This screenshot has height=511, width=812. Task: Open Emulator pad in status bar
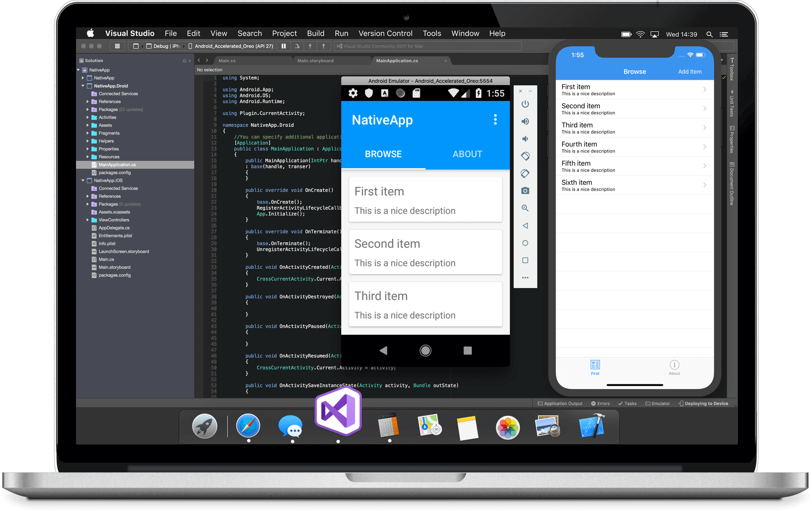pyautogui.click(x=657, y=404)
